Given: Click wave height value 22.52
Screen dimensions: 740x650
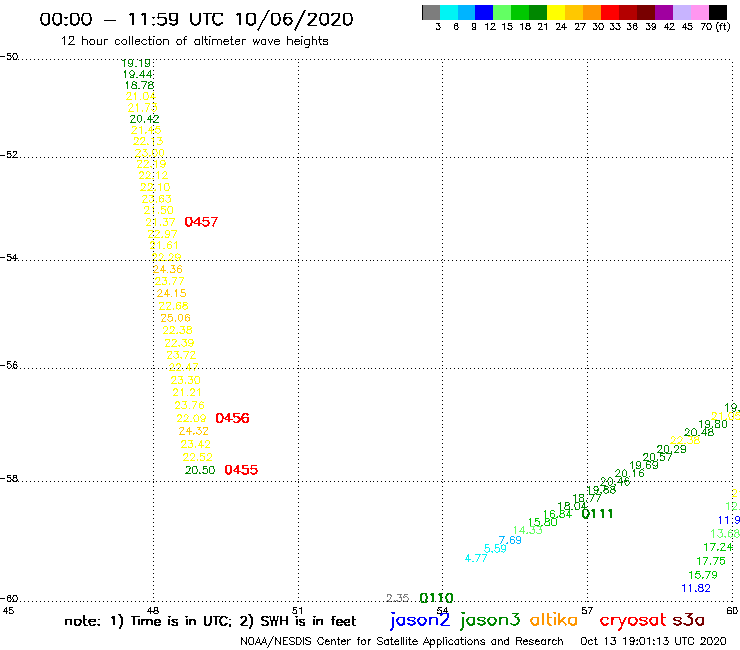Looking at the screenshot, I should (x=198, y=457).
